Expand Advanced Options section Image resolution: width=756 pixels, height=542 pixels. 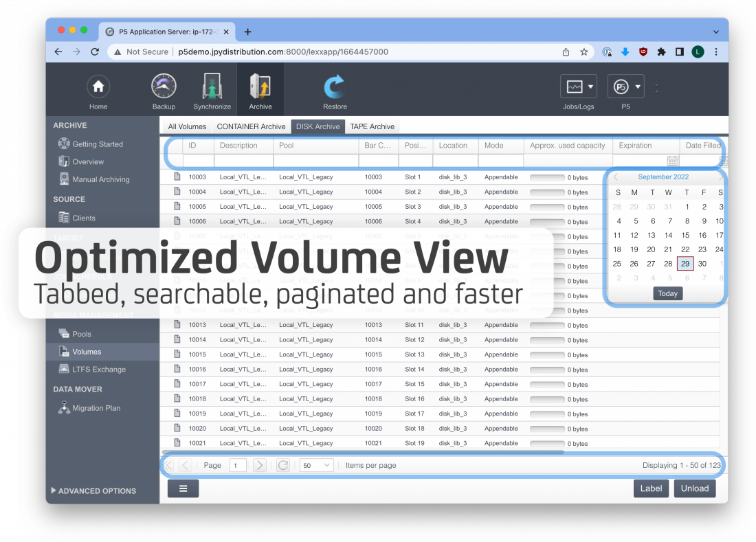[93, 491]
